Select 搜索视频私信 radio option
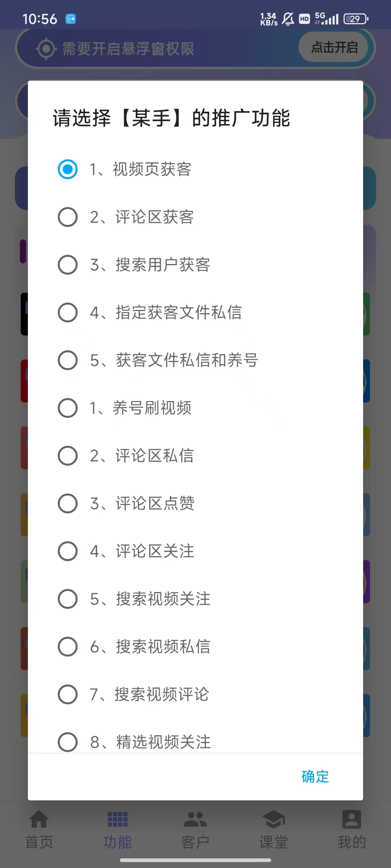 (68, 647)
